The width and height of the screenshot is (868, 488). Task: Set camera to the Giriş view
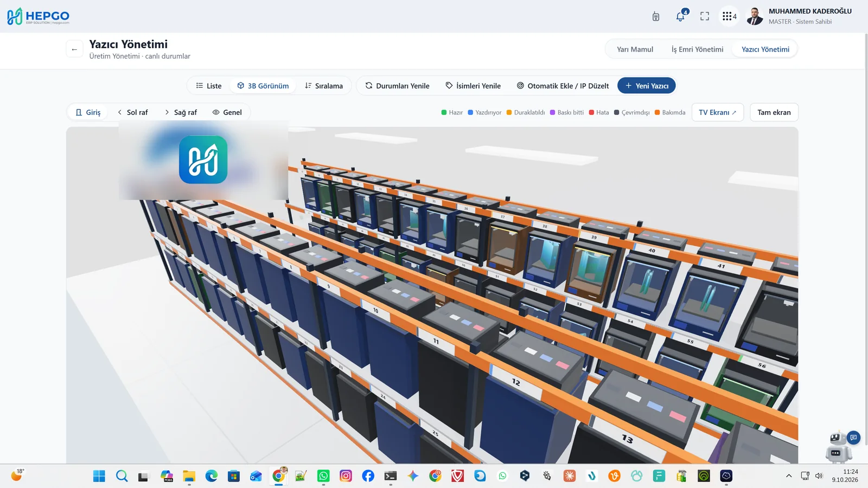tap(88, 112)
